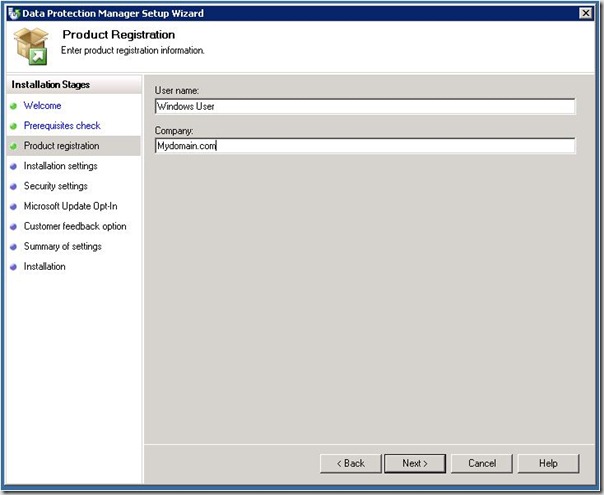Click green dot beside Product registration
Screen dimensions: 604x495
[x=13, y=146]
